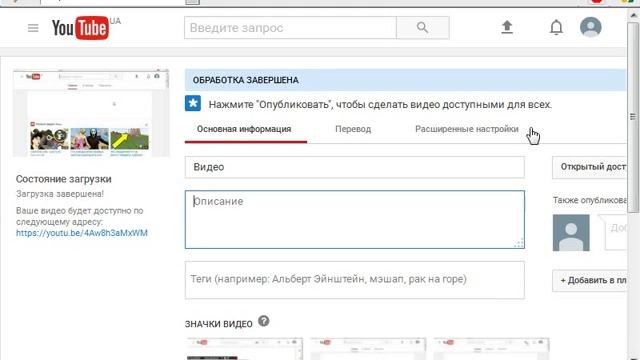Image resolution: width=640 pixels, height=360 pixels.
Task: Click the scrollbar up arrow
Action: click(x=633, y=16)
